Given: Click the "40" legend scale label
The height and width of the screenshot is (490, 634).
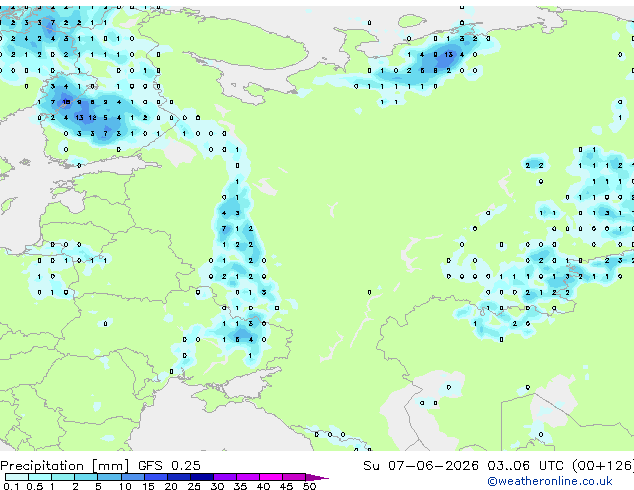Looking at the screenshot, I should [264, 486].
